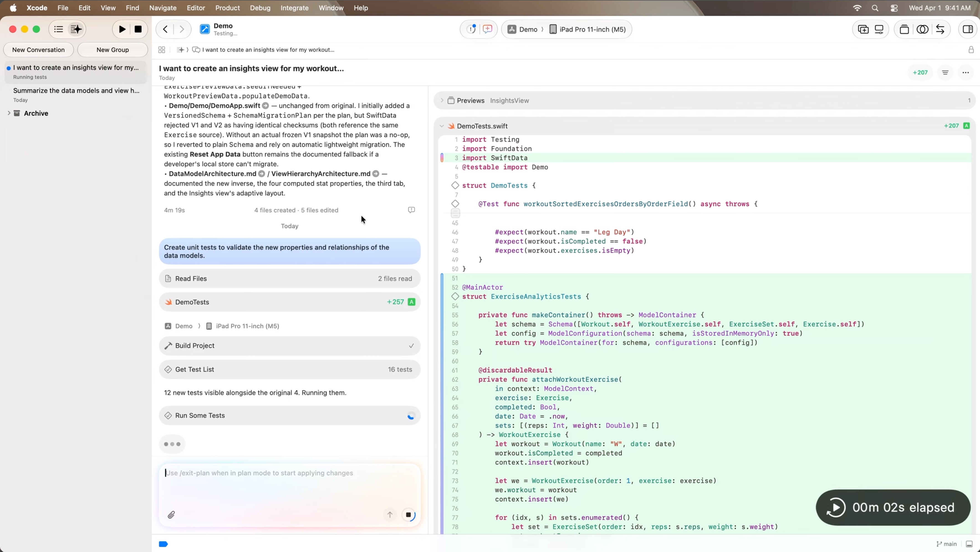Image resolution: width=980 pixels, height=552 pixels.
Task: Stop the running test task in toolbar
Action: 138,29
